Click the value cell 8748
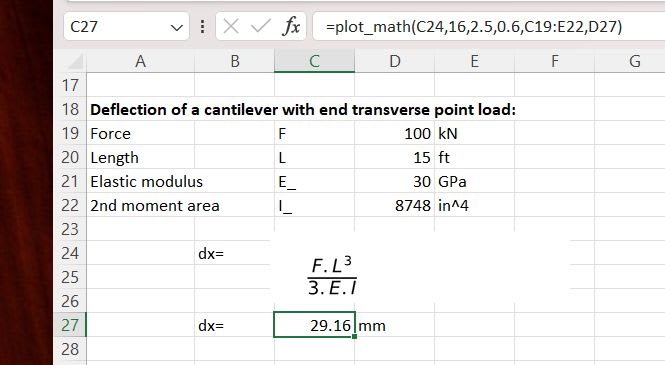 point(394,205)
